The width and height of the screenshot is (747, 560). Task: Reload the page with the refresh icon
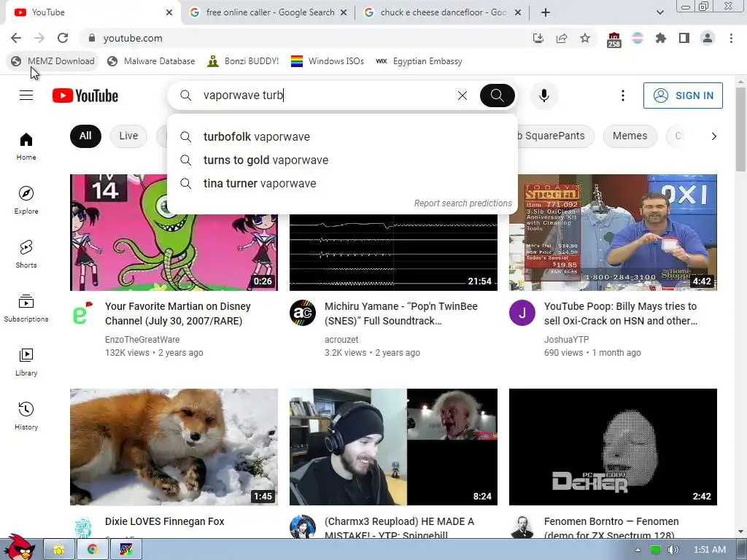(x=63, y=38)
